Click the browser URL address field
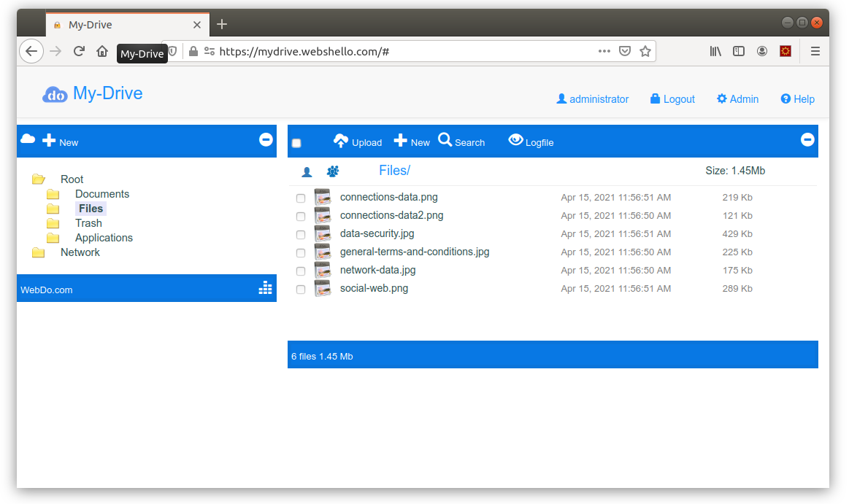The height and width of the screenshot is (504, 849). coord(402,51)
